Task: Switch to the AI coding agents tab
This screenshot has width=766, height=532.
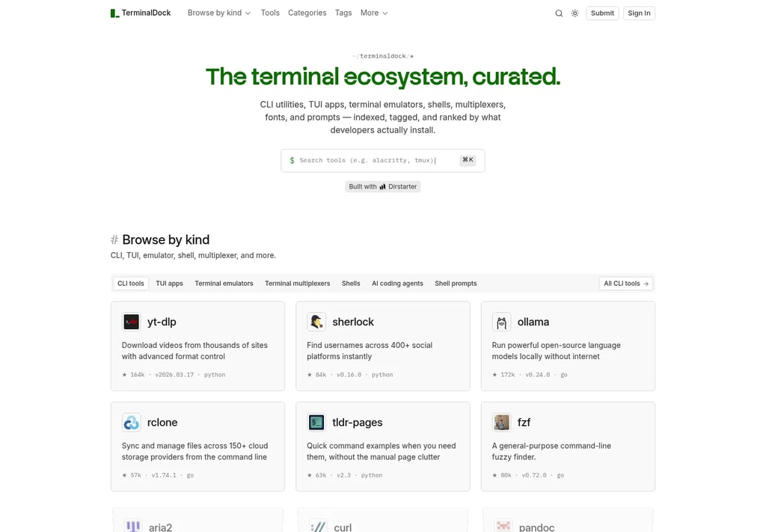Action: pyautogui.click(x=397, y=284)
